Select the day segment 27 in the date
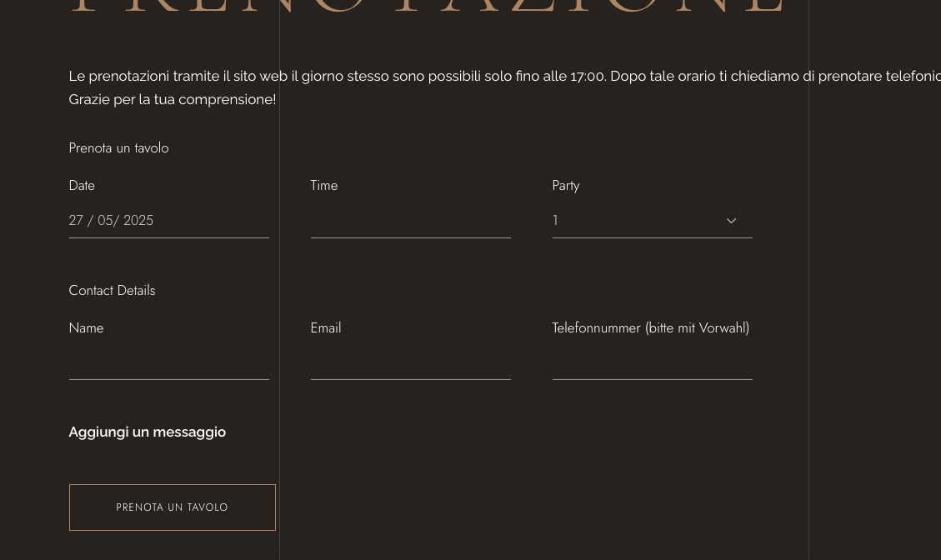The width and height of the screenshot is (941, 560). [76, 221]
